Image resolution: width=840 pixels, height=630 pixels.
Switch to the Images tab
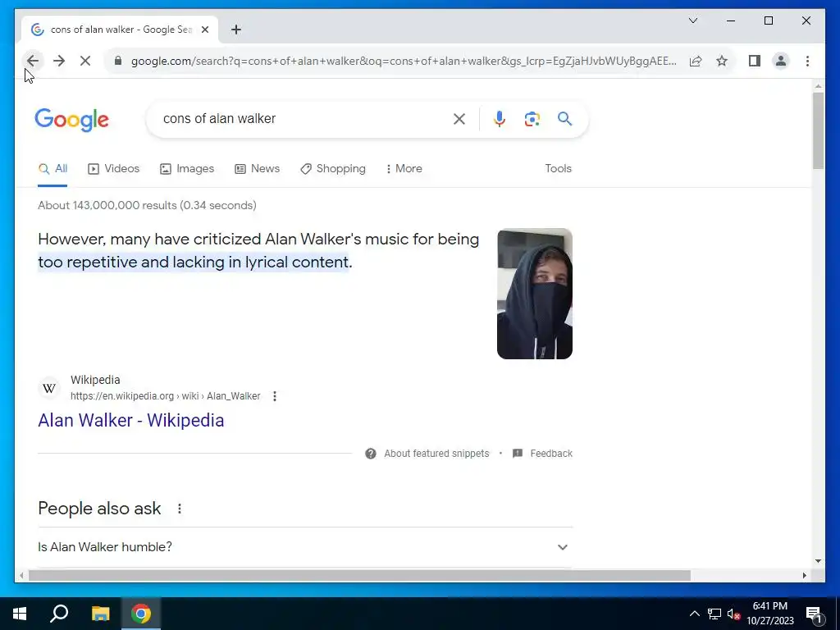pyautogui.click(x=187, y=169)
